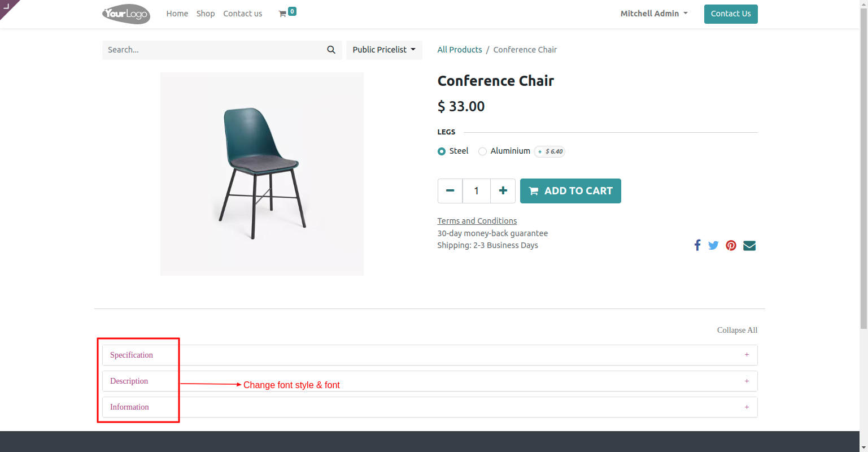Click the YourLogo site logo

126,14
